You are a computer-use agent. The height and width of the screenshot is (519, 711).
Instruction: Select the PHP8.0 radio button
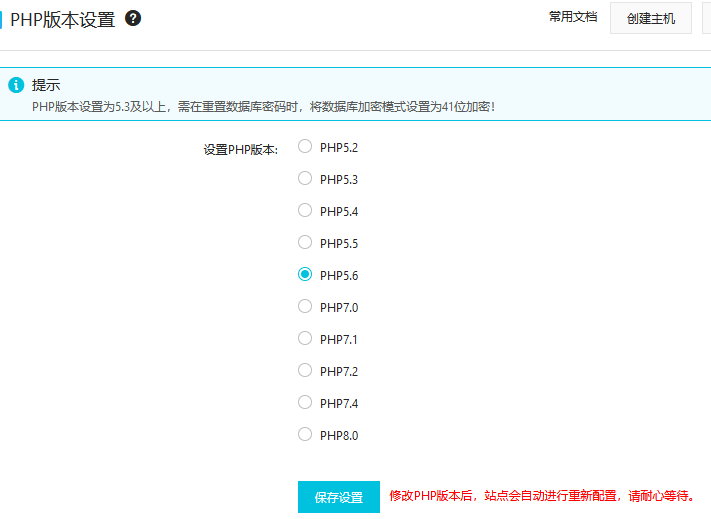305,435
